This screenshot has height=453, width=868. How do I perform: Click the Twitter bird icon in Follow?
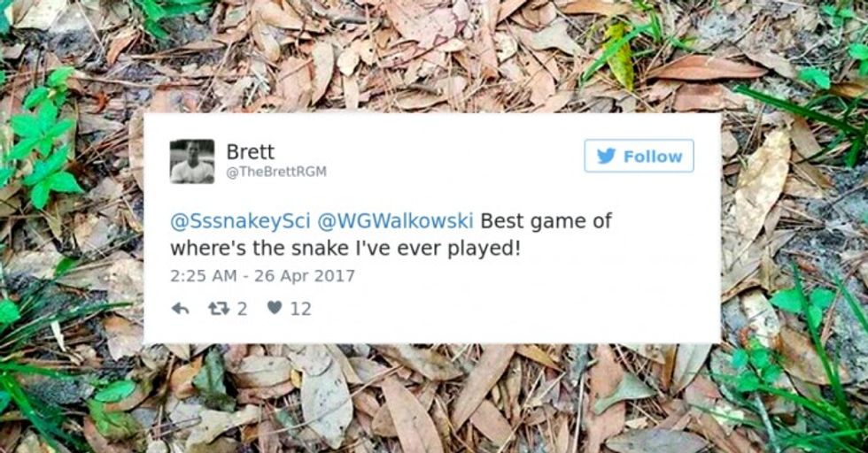606,156
